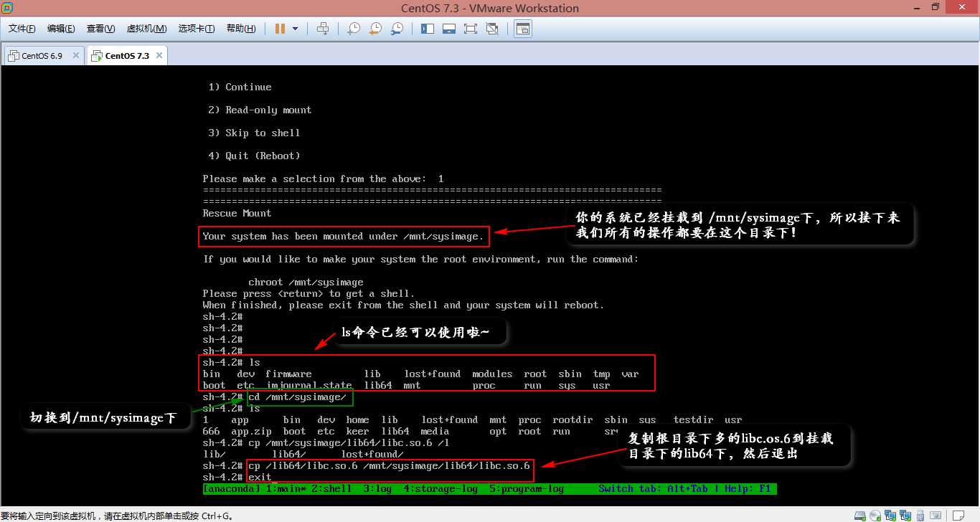This screenshot has height=522, width=980.
Task: Toggle the thumbnail bar view
Action: (x=449, y=29)
